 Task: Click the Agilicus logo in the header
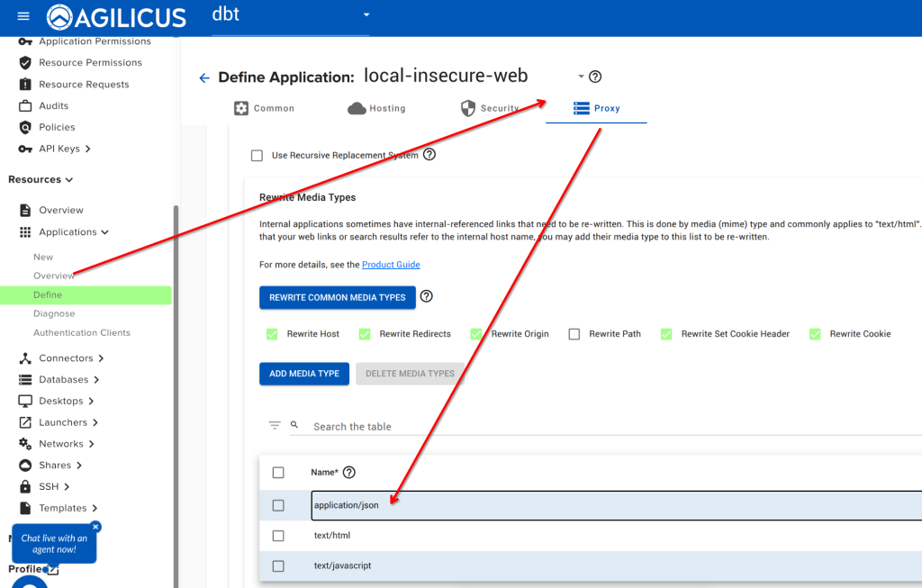tap(115, 16)
